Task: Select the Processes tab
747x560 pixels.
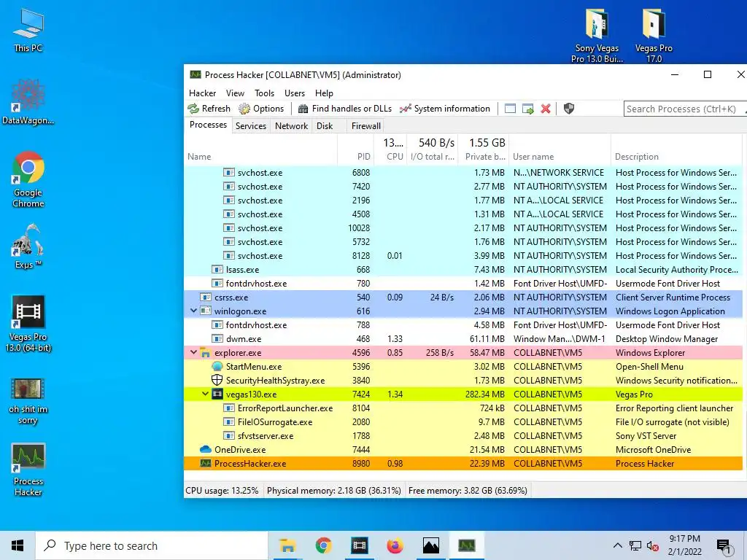Action: [x=208, y=125]
